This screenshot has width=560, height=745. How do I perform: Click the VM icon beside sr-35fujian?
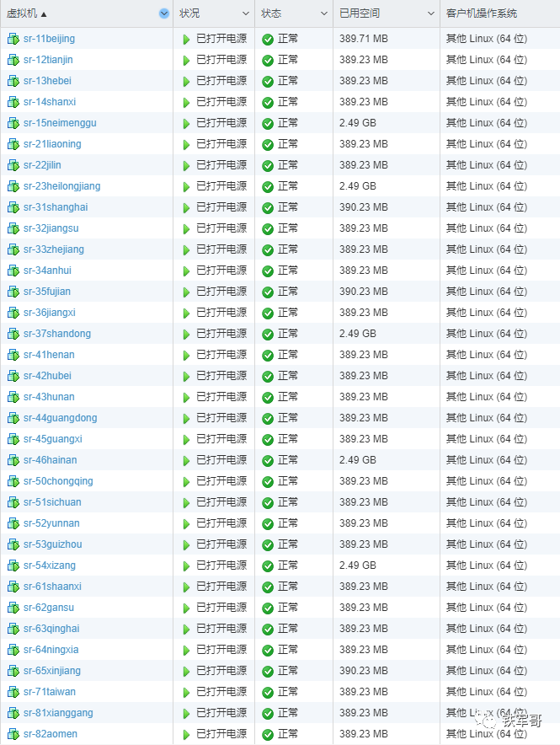pyautogui.click(x=13, y=292)
